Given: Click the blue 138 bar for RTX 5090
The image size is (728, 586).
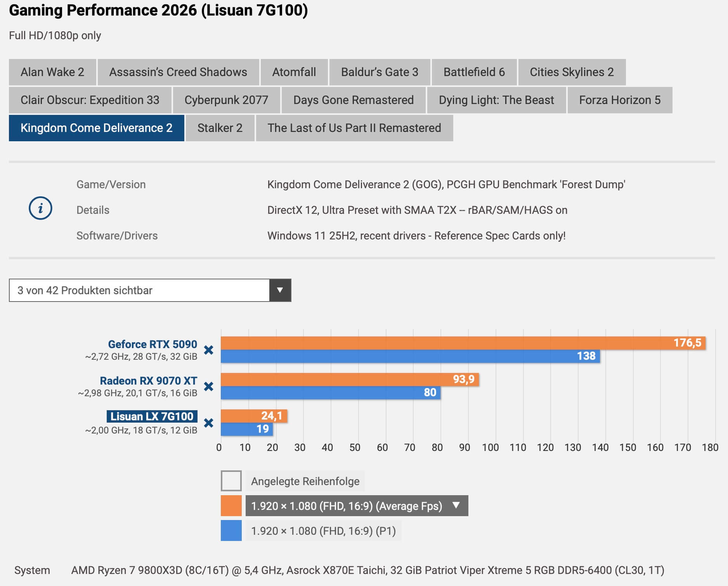Looking at the screenshot, I should click(410, 356).
